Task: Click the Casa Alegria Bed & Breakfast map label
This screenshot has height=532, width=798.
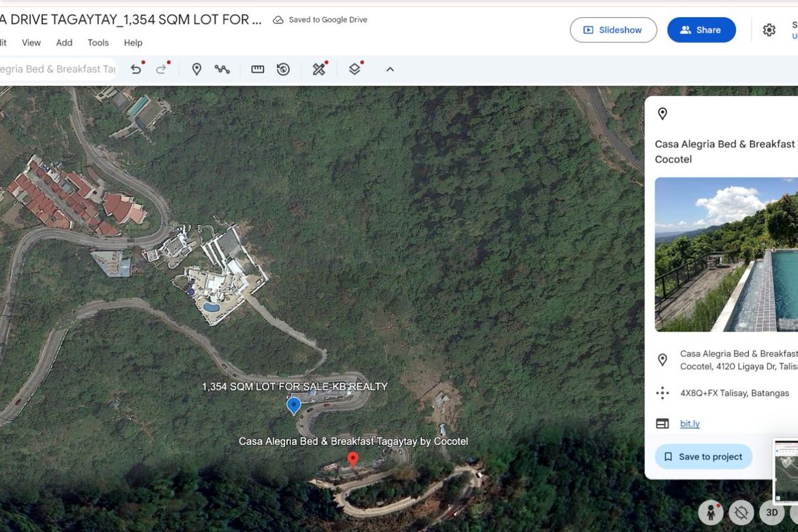Action: (353, 441)
